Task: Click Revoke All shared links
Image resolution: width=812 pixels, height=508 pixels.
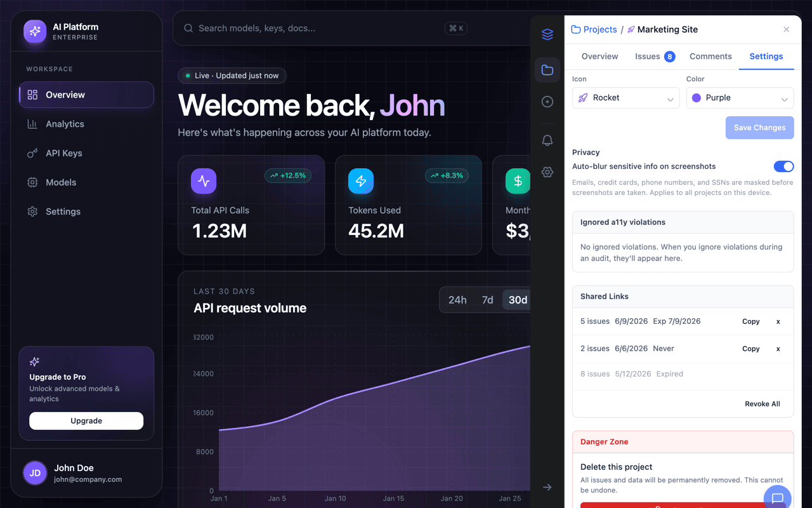Action: click(x=763, y=404)
